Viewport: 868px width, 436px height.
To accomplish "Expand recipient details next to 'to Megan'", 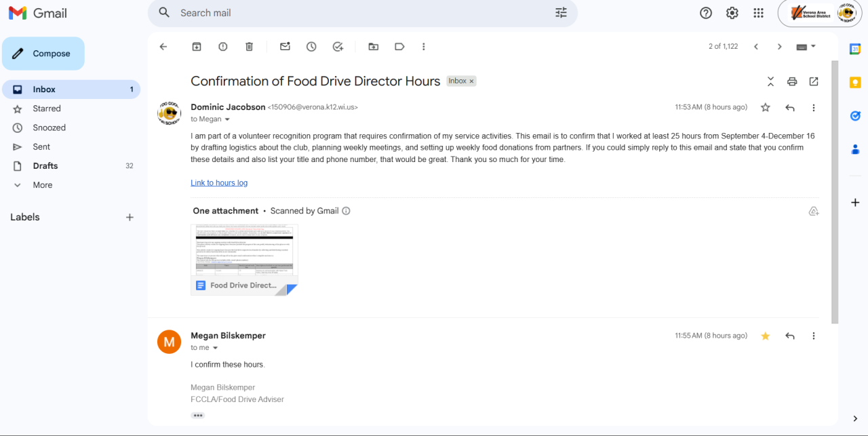I will 227,119.
